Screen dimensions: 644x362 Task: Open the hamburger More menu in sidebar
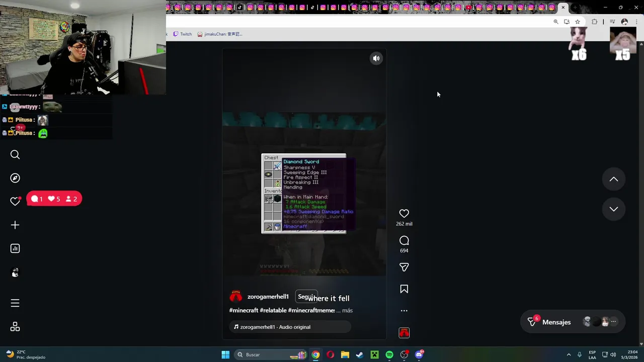[x=15, y=303]
